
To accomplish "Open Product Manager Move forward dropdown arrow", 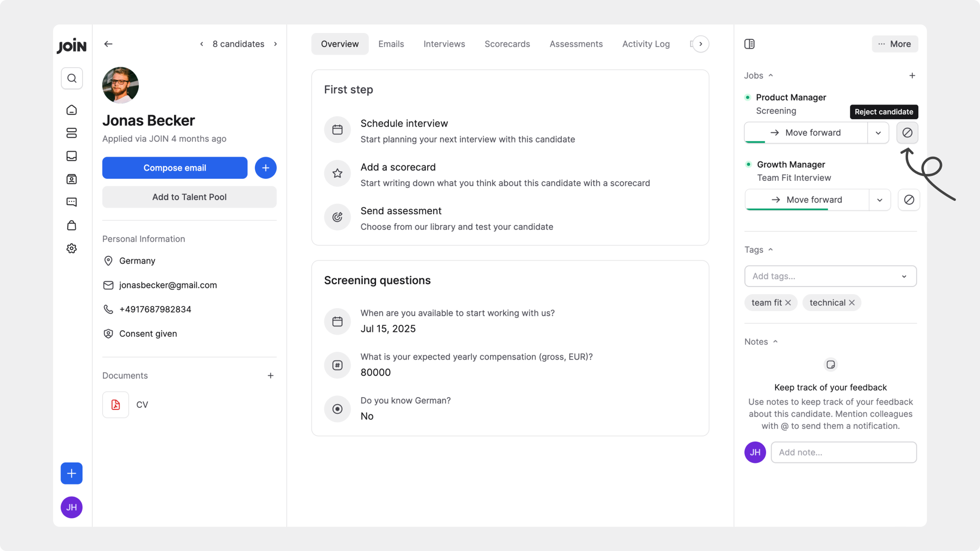I will (878, 133).
